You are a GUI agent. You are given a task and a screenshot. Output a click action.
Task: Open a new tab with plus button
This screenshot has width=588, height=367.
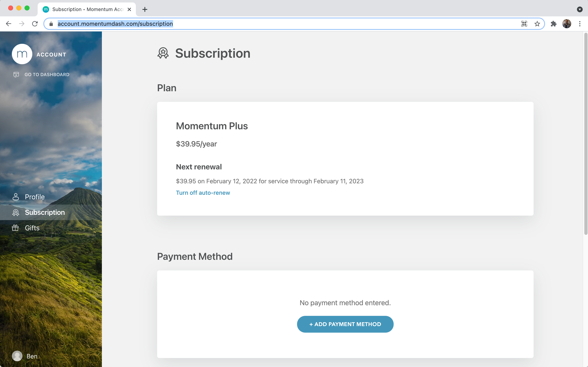click(x=145, y=9)
